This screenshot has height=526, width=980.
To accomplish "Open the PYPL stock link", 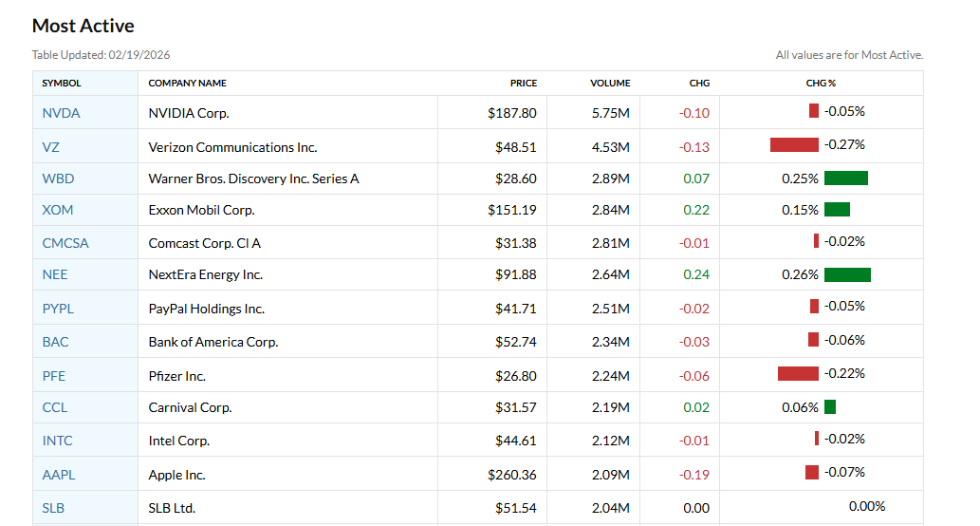I will [58, 309].
